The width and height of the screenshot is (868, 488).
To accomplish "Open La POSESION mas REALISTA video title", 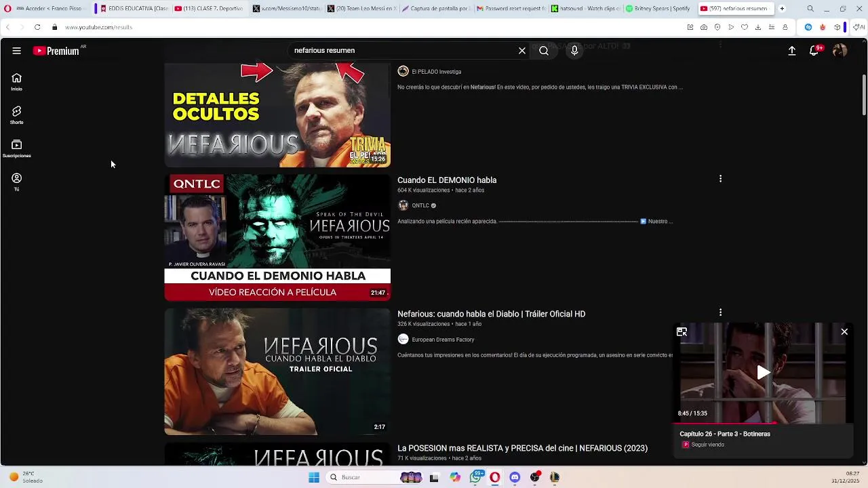I will pyautogui.click(x=522, y=448).
